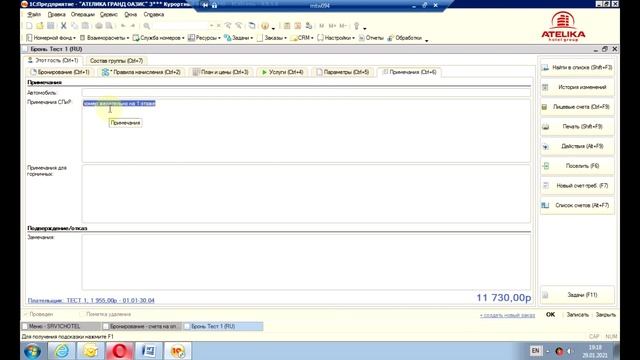Open the Операции menu

click(82, 14)
